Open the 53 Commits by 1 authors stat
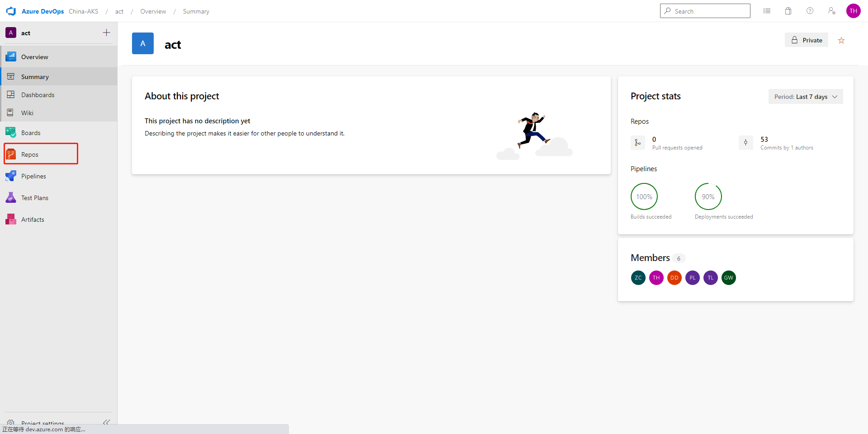The image size is (868, 434). click(787, 143)
